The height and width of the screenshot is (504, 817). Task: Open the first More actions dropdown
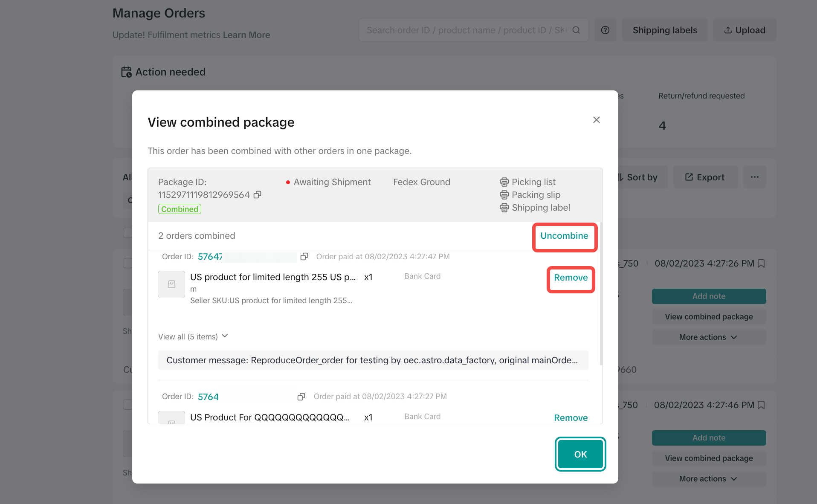[708, 337]
